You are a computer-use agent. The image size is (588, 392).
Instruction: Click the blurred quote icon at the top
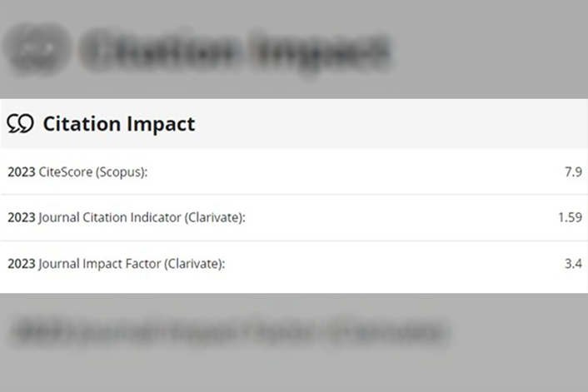coord(33,48)
